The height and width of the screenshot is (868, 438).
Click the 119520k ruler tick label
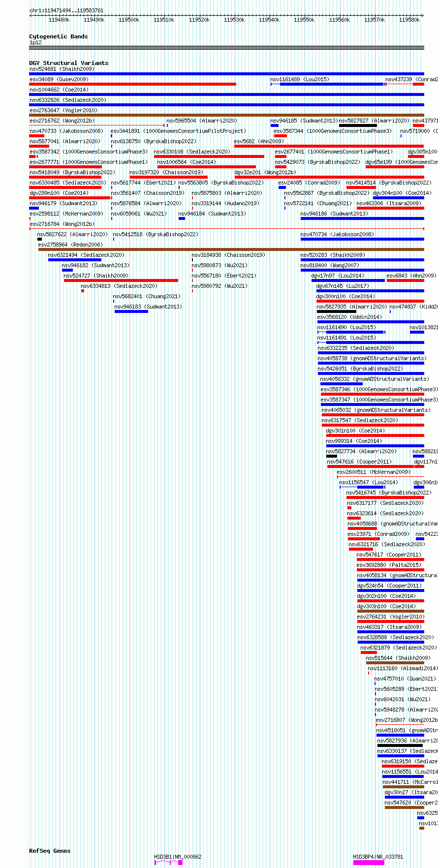click(199, 20)
